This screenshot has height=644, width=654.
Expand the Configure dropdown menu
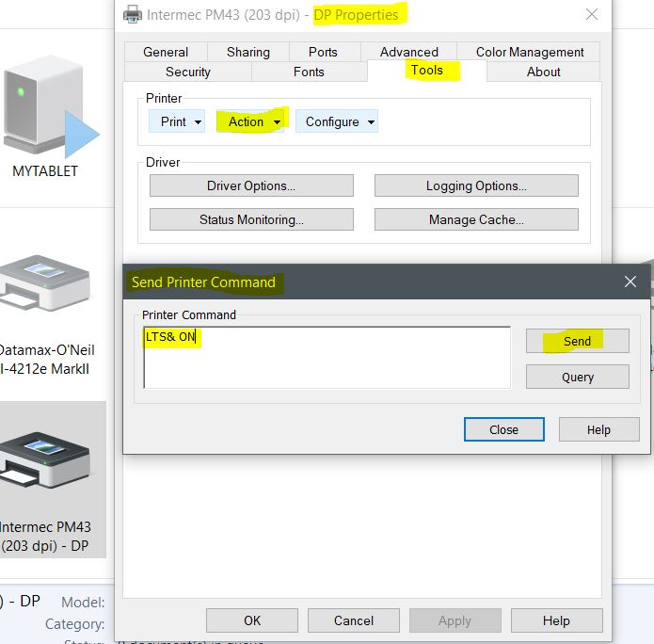[x=337, y=121]
